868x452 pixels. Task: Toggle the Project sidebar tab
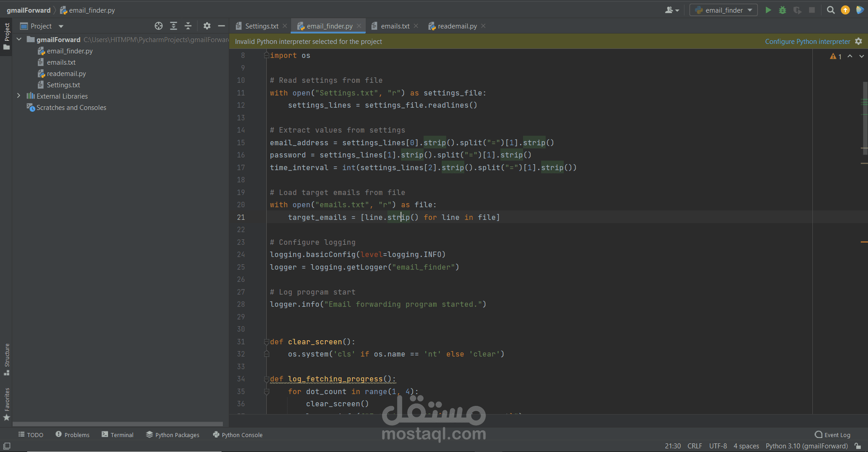click(6, 37)
